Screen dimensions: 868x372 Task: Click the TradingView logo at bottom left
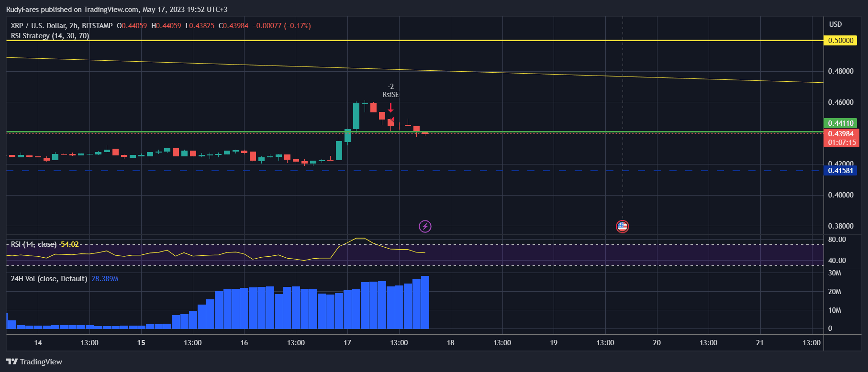(x=34, y=361)
